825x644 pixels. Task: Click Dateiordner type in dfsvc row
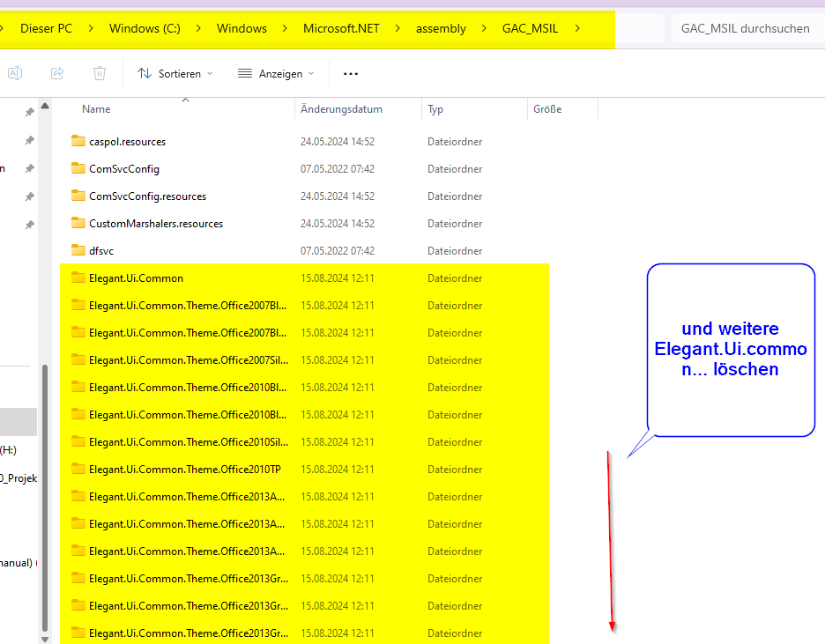point(455,251)
